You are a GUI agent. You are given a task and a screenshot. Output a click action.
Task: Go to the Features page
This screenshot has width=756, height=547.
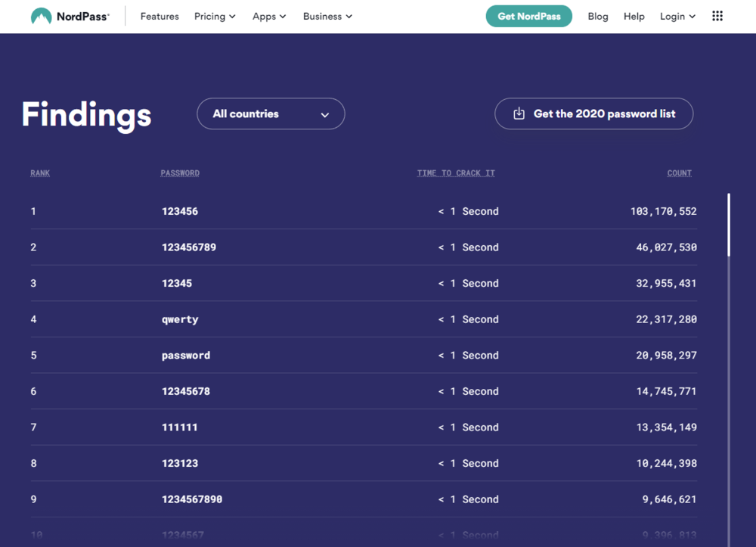[x=160, y=16]
